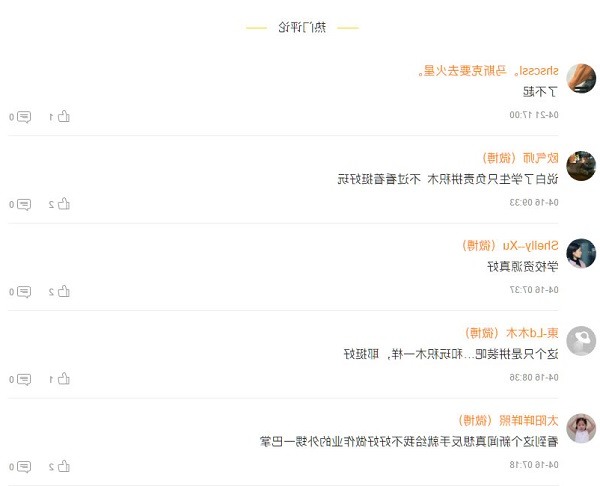Like the comment by 欧气师
600x486 pixels.
coord(64,204)
